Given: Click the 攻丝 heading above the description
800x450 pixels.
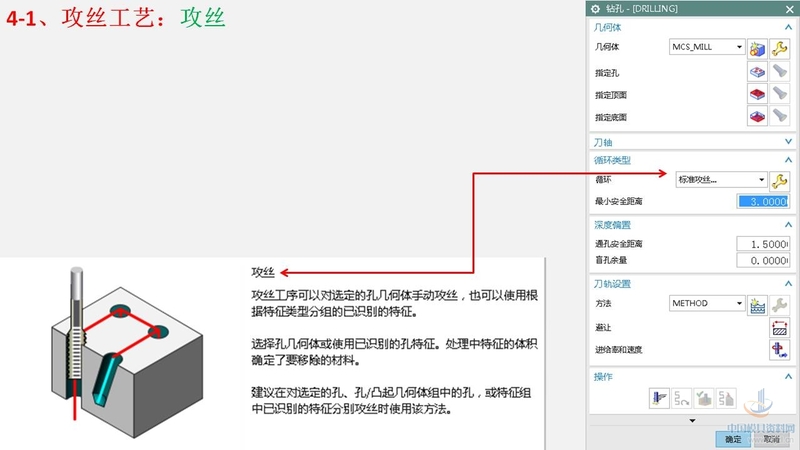Looking at the screenshot, I should pyautogui.click(x=263, y=272).
